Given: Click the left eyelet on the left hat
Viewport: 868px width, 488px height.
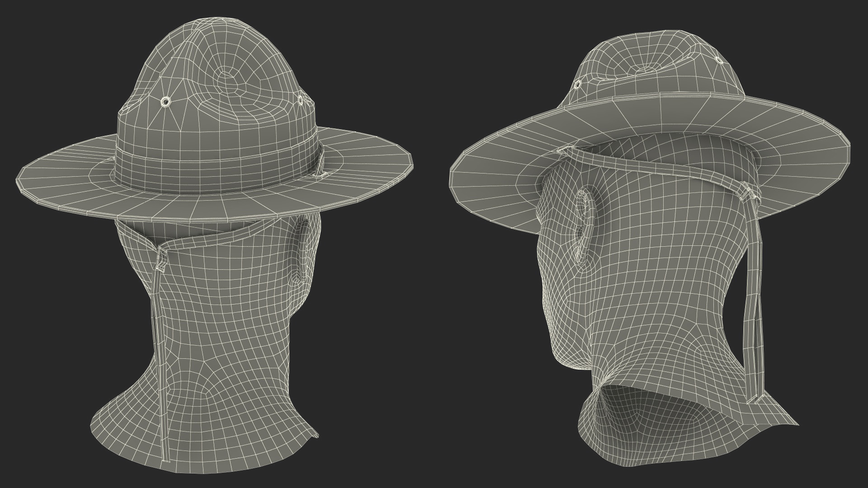Looking at the screenshot, I should coord(165,101).
